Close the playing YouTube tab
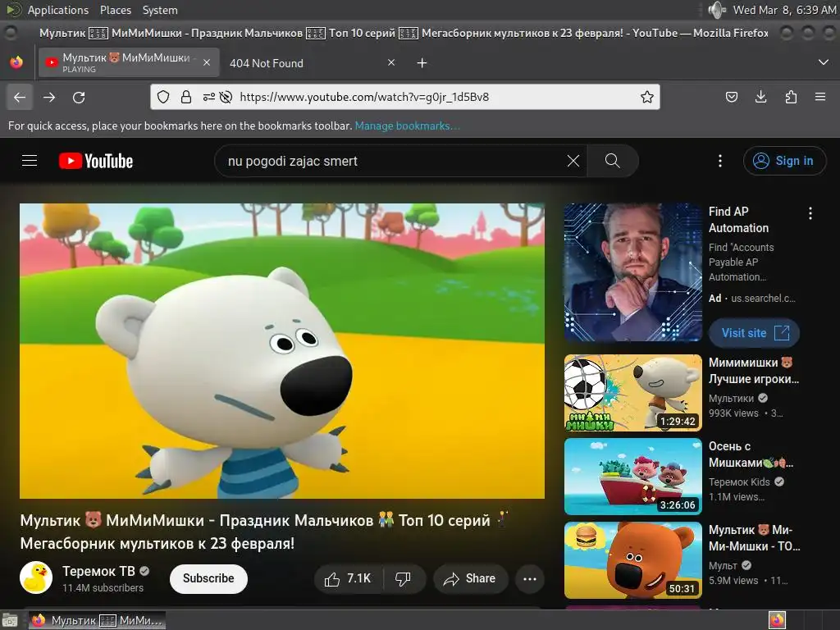840x630 pixels. coord(206,62)
